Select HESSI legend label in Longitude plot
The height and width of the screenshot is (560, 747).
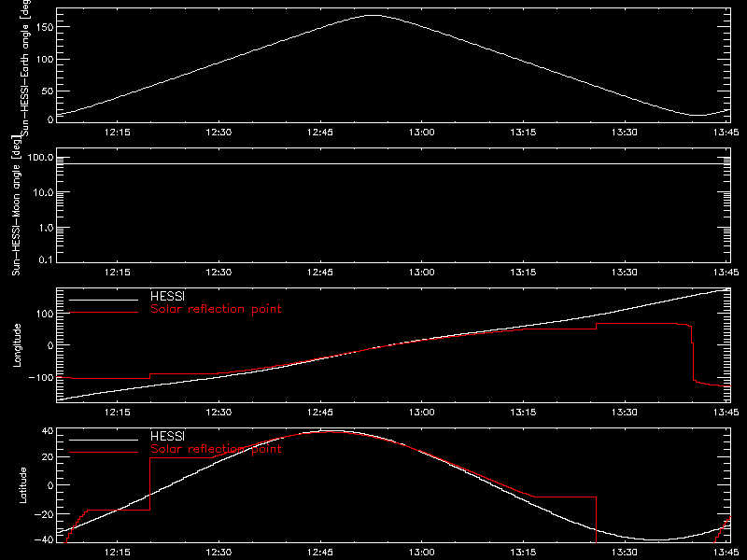click(x=167, y=296)
